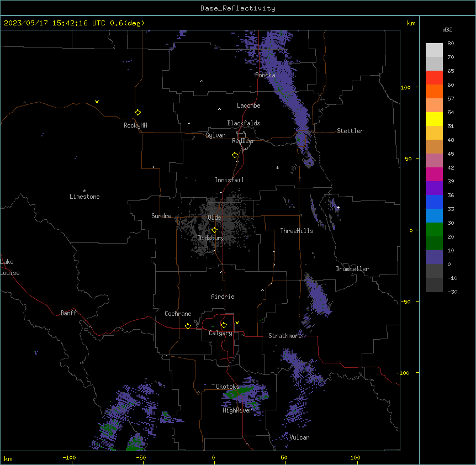Click the Innisfail label
476x465 pixels.
[x=229, y=180]
